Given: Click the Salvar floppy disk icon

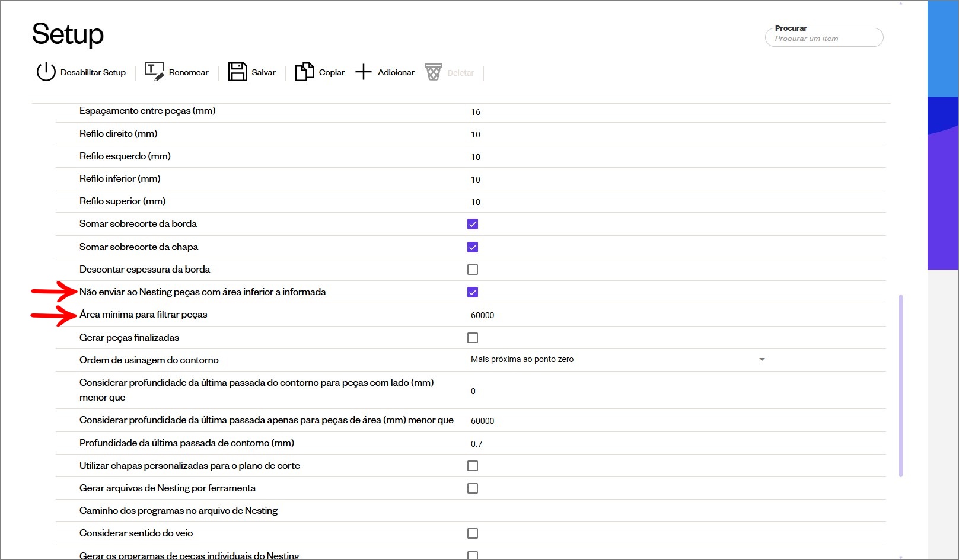Looking at the screenshot, I should pos(237,72).
